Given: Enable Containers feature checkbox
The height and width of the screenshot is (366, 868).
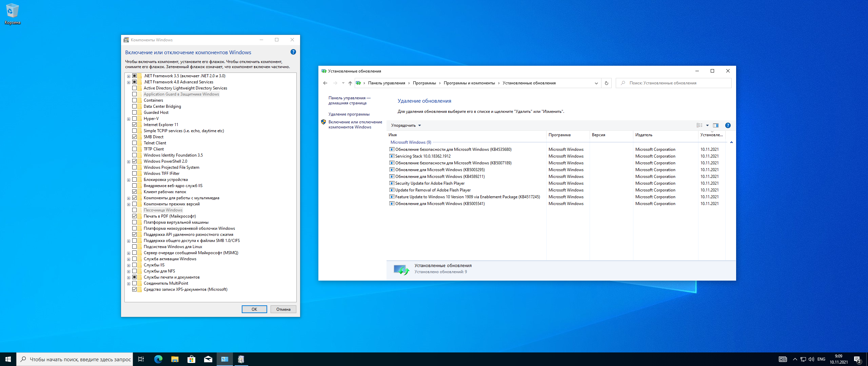Looking at the screenshot, I should 134,100.
